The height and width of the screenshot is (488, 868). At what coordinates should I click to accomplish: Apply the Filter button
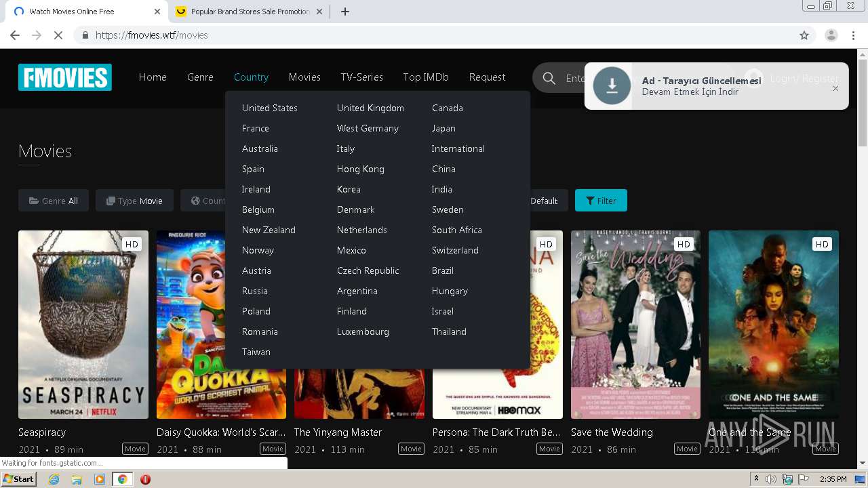601,201
